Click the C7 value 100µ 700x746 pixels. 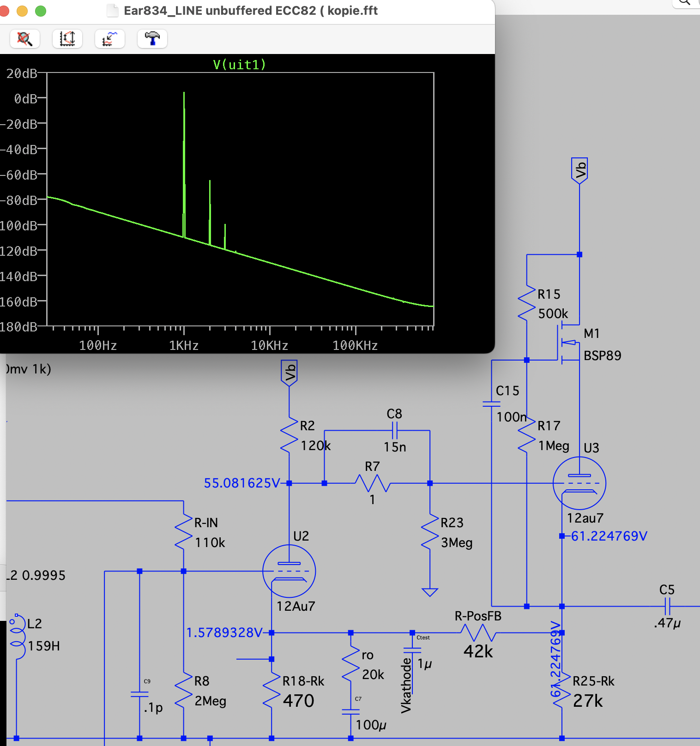click(x=371, y=725)
